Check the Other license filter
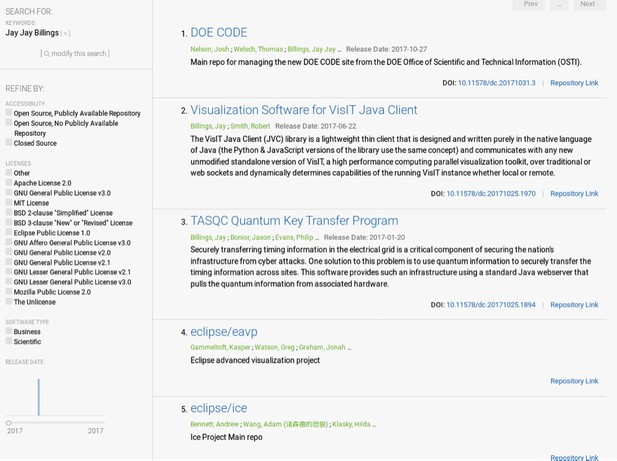Image resolution: width=617 pixels, height=461 pixels. click(9, 173)
